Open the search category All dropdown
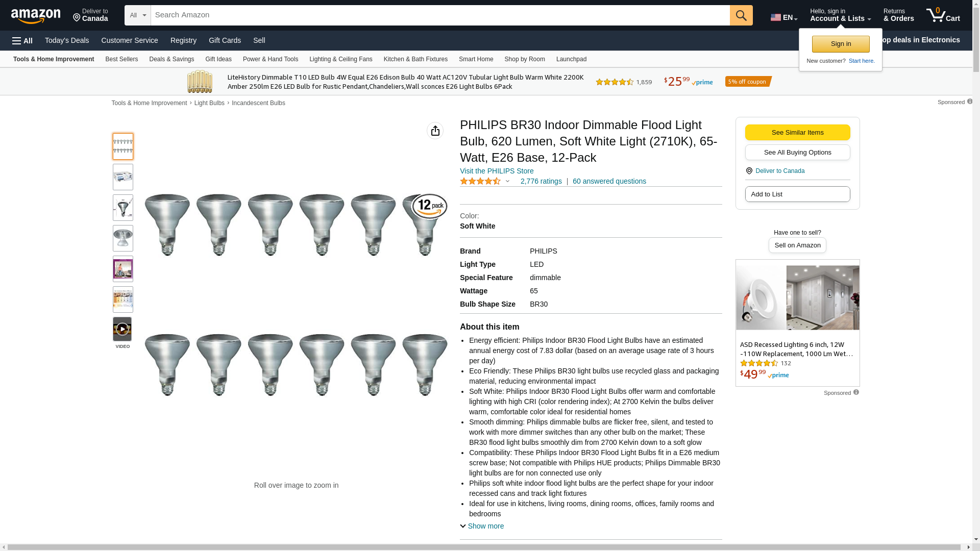Screen dimensions: 980x551 (x=137, y=15)
